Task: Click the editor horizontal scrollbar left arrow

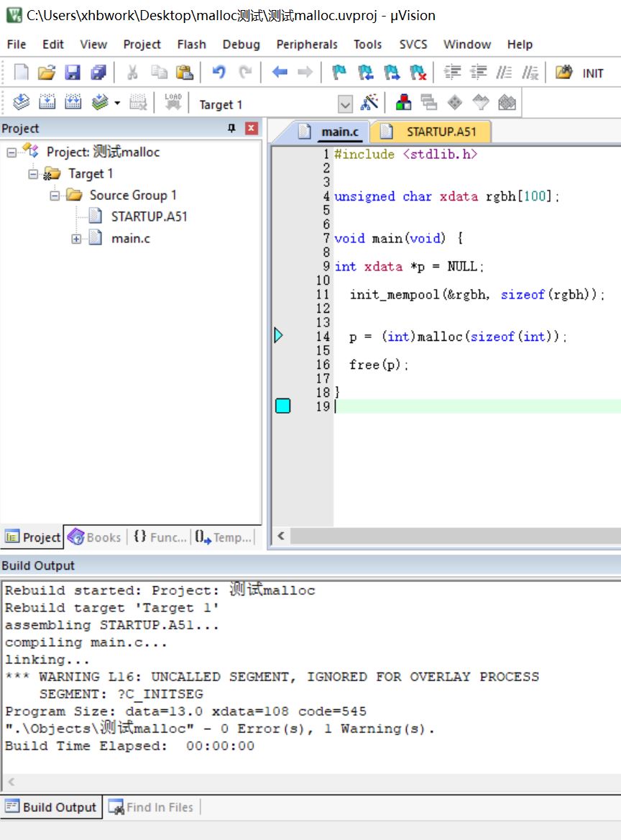Action: coord(281,536)
